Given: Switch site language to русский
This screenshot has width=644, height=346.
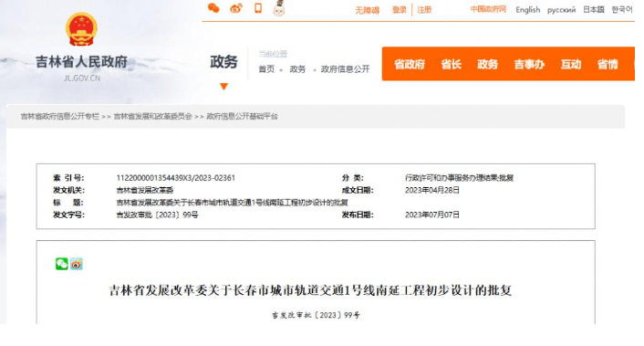Looking at the screenshot, I should tap(561, 10).
